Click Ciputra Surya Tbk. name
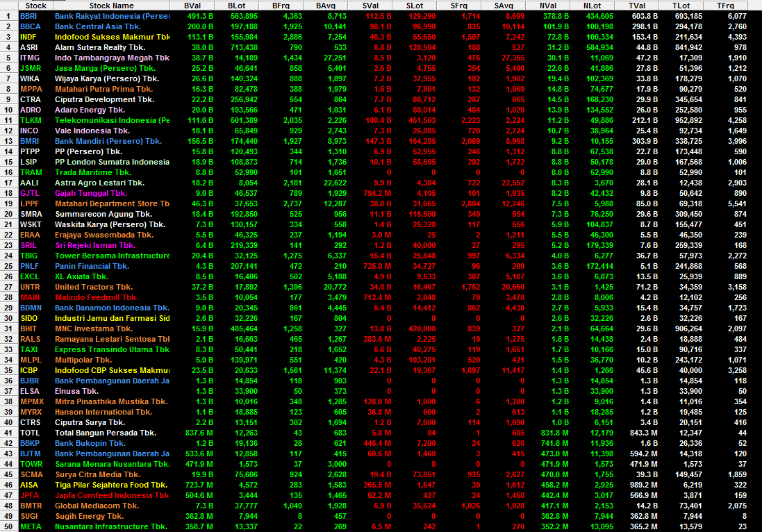Viewport: 762px width, 532px height. coord(90,423)
